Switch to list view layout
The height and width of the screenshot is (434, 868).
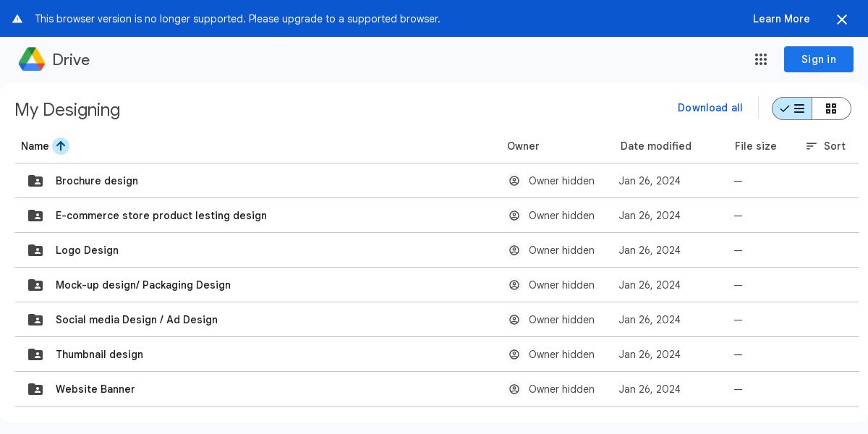click(792, 109)
